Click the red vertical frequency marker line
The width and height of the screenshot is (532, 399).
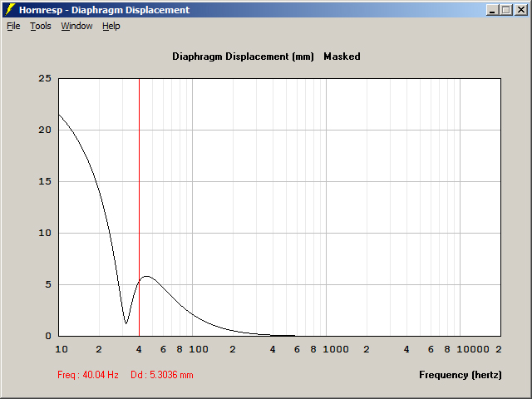(x=139, y=207)
